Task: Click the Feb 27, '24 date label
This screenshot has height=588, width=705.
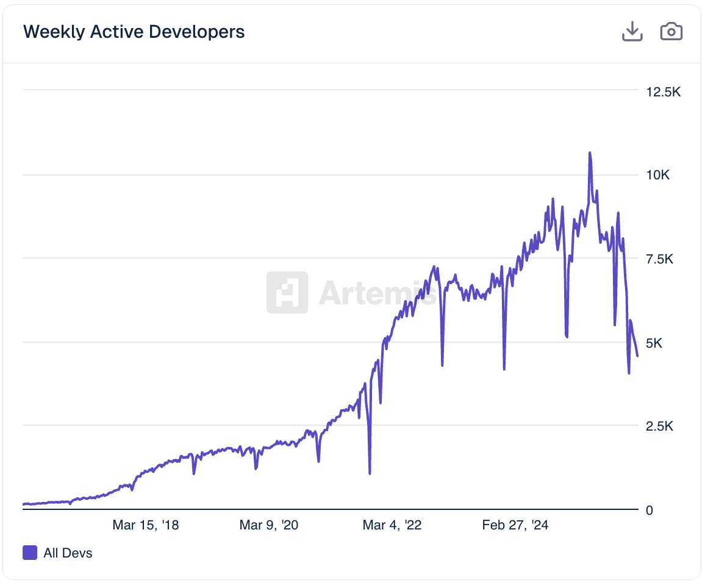Action: pos(515,525)
